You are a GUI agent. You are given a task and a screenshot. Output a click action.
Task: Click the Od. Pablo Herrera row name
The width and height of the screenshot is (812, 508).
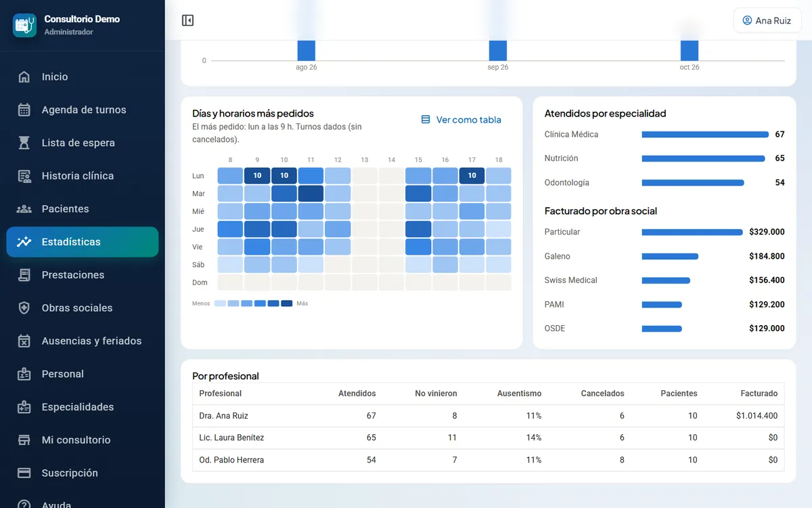(231, 460)
